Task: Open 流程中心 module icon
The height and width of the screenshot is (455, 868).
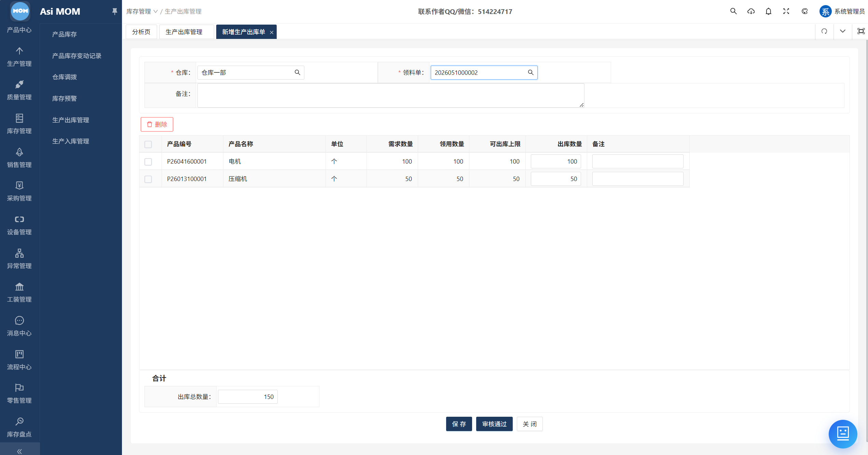Action: pos(19,354)
